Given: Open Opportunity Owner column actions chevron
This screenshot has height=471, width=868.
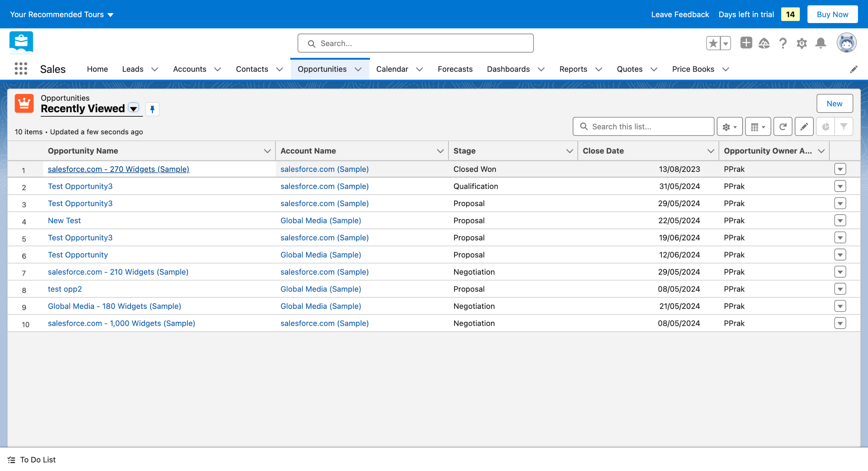Looking at the screenshot, I should (821, 151).
